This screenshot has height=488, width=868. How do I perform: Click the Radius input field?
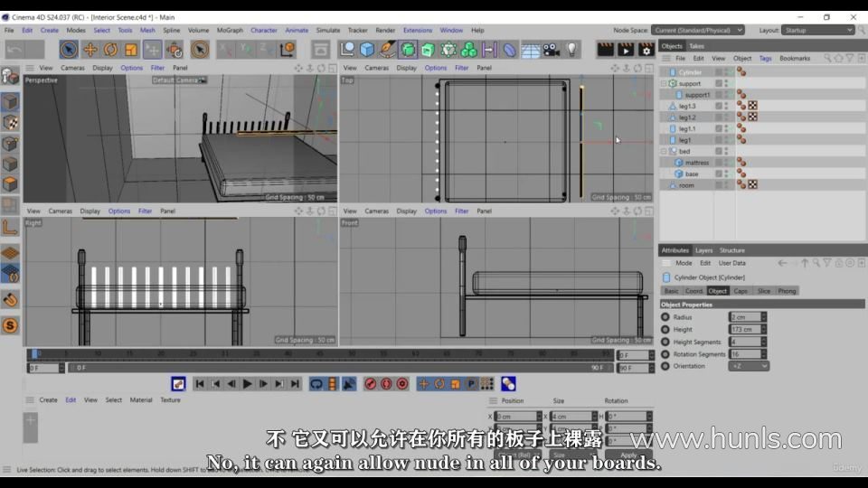(x=745, y=317)
